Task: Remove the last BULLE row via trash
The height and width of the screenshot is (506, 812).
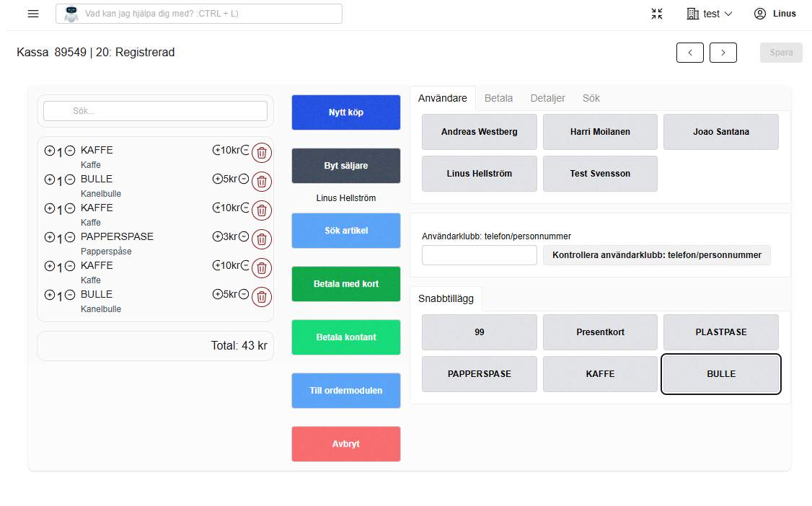Action: (x=262, y=297)
